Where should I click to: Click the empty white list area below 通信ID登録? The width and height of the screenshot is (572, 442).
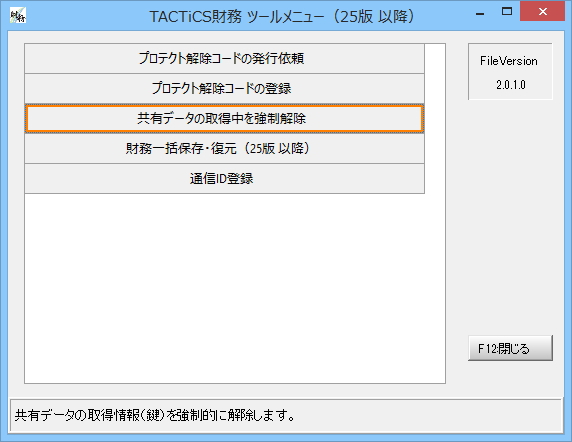[x=235, y=288]
